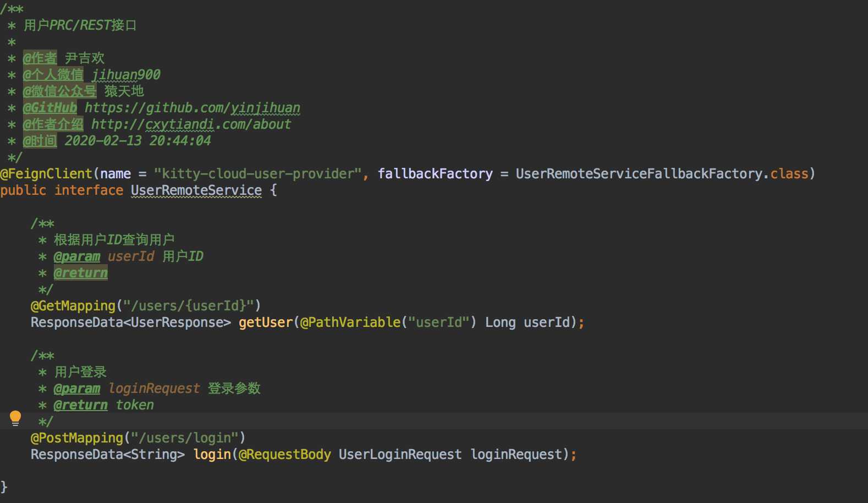Click the @param tag before loginRequest
The image size is (868, 503).
77,389
